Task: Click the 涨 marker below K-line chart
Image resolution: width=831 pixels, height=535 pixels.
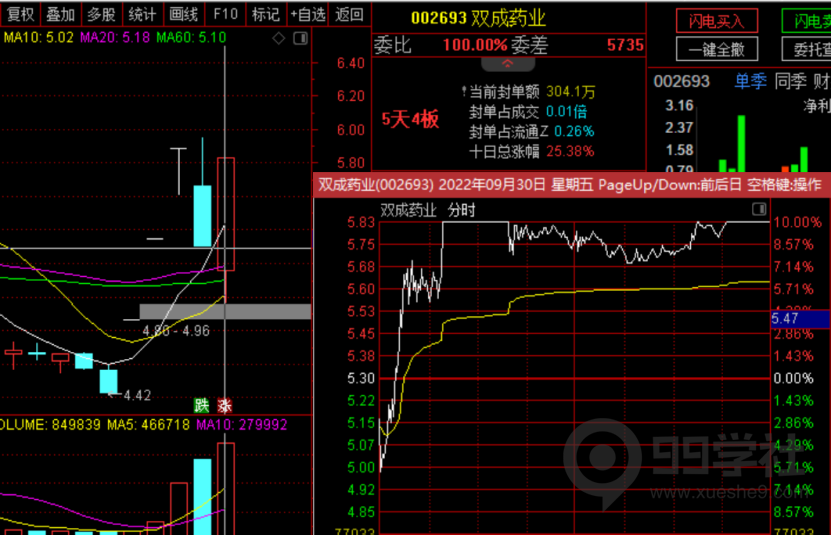Action: [x=225, y=406]
